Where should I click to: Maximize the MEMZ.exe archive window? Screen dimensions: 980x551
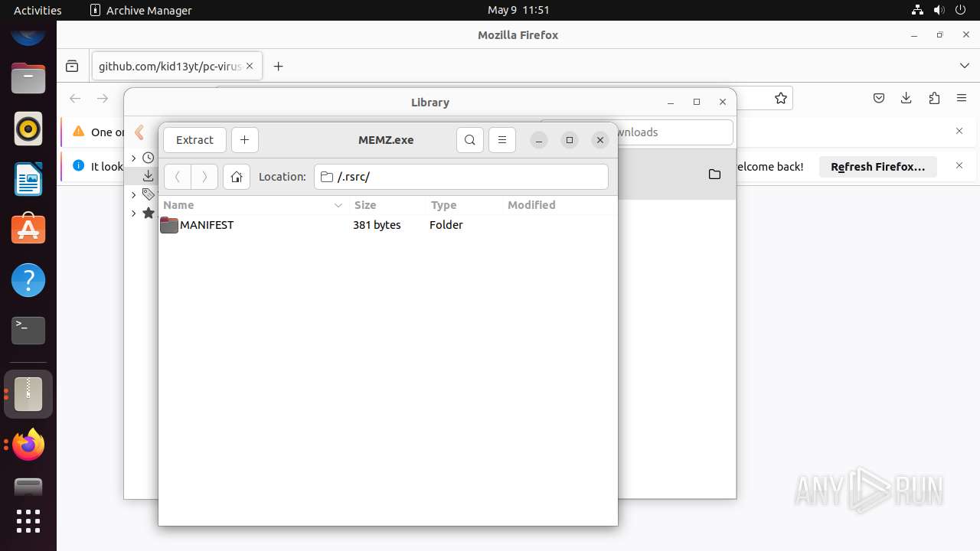570,140
